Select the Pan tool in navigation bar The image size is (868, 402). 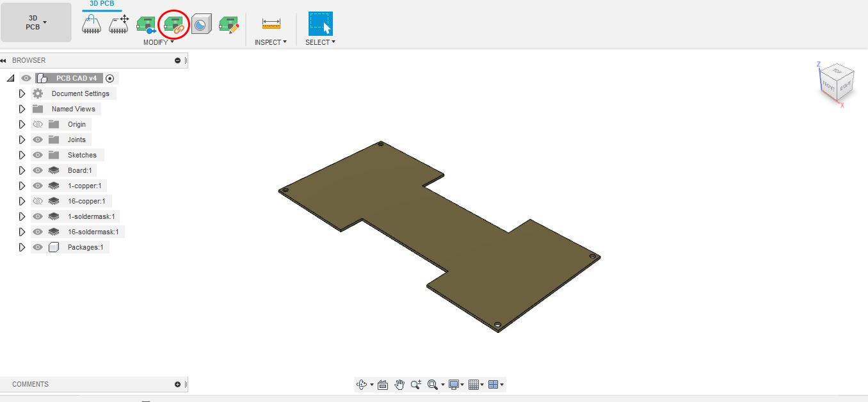click(399, 384)
